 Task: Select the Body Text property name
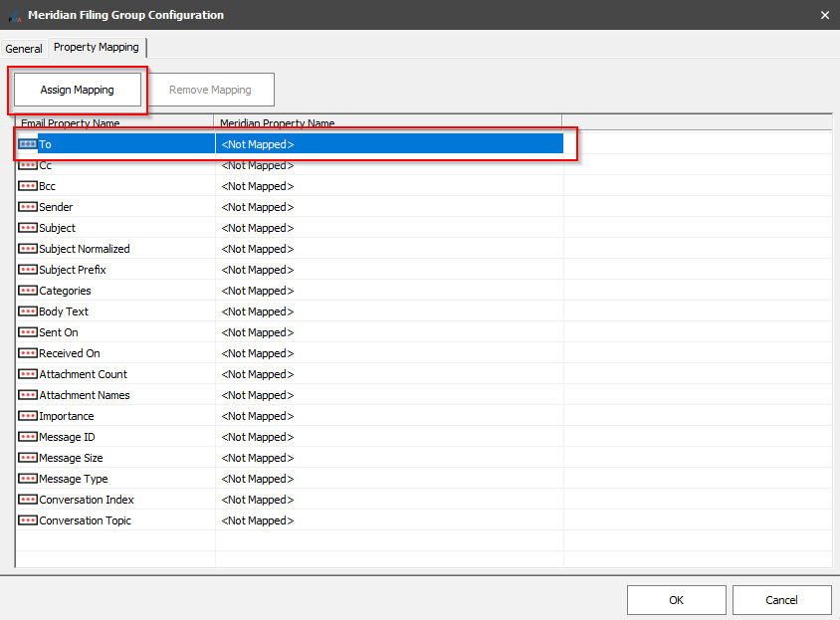coord(64,311)
